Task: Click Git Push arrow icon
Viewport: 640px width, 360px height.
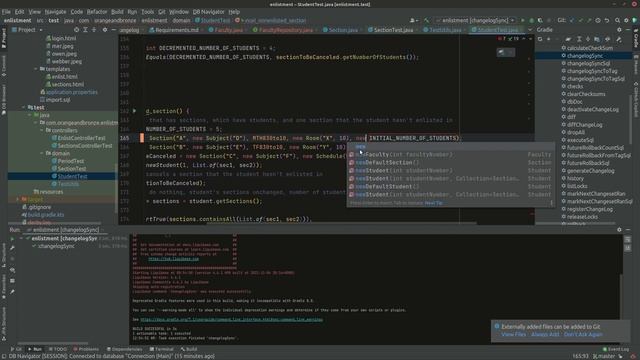Action: [x=589, y=20]
